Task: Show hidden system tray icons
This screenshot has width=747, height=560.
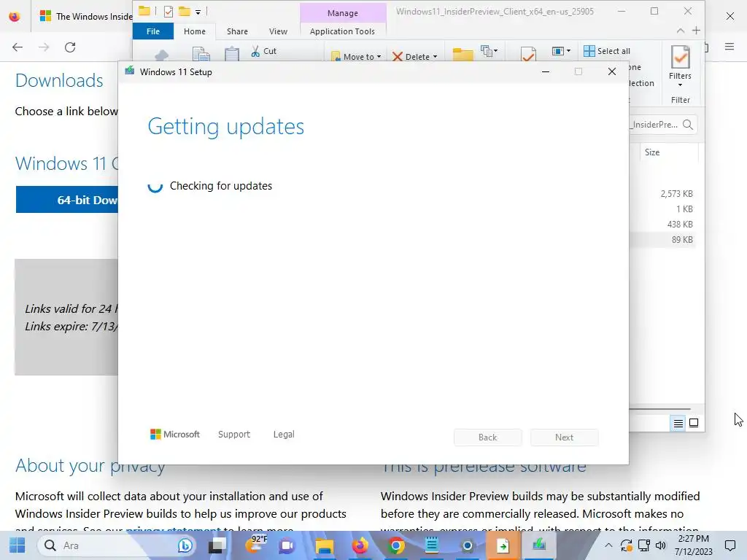Action: pos(608,545)
